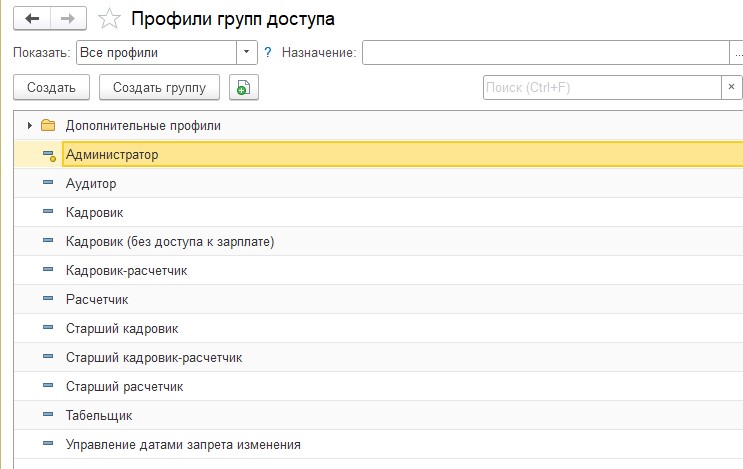Expand the Дополнительные профили group
Image resolution: width=743 pixels, height=469 pixels.
pos(29,126)
